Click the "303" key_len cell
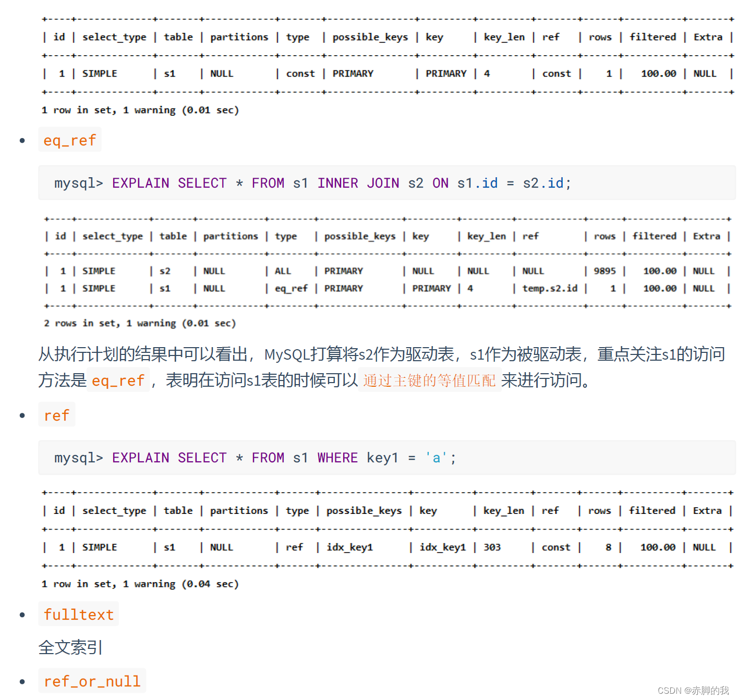This screenshot has width=737, height=700. tap(492, 547)
